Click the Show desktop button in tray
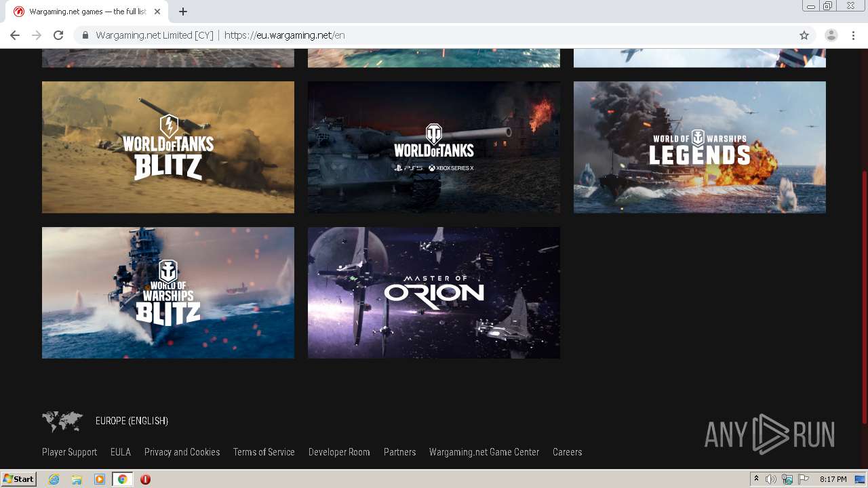The width and height of the screenshot is (868, 488). click(x=861, y=479)
